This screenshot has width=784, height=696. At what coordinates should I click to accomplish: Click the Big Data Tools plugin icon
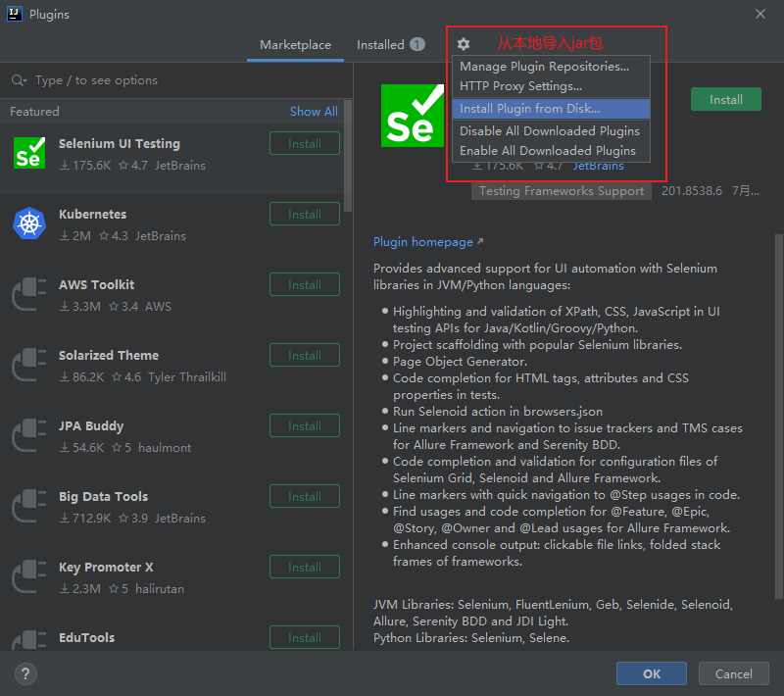pos(29,506)
